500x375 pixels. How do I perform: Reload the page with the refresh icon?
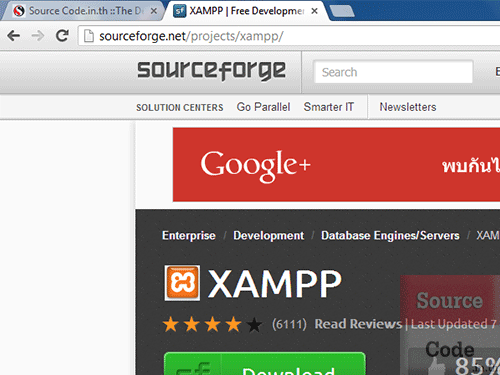point(62,36)
